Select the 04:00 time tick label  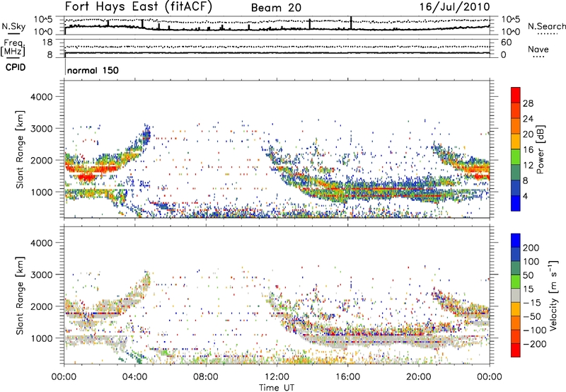pos(135,377)
